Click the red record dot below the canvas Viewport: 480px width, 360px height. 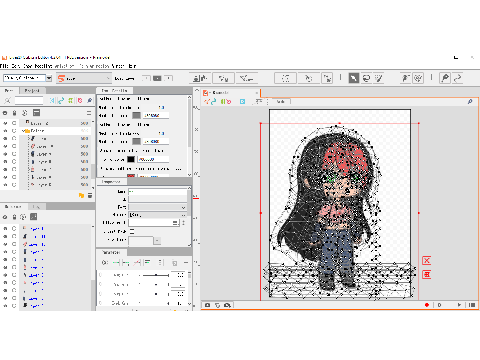427,305
